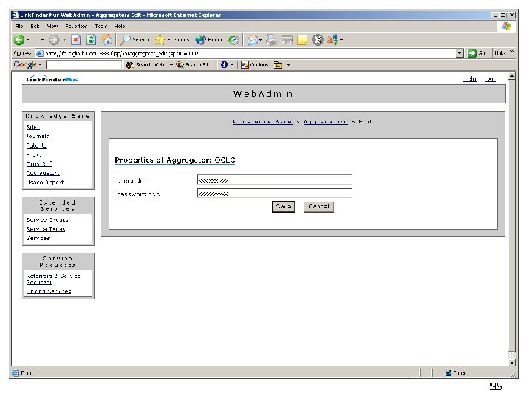The image size is (532, 399).
Task: Open the Search Web dropdown arrow
Action: (x=171, y=65)
